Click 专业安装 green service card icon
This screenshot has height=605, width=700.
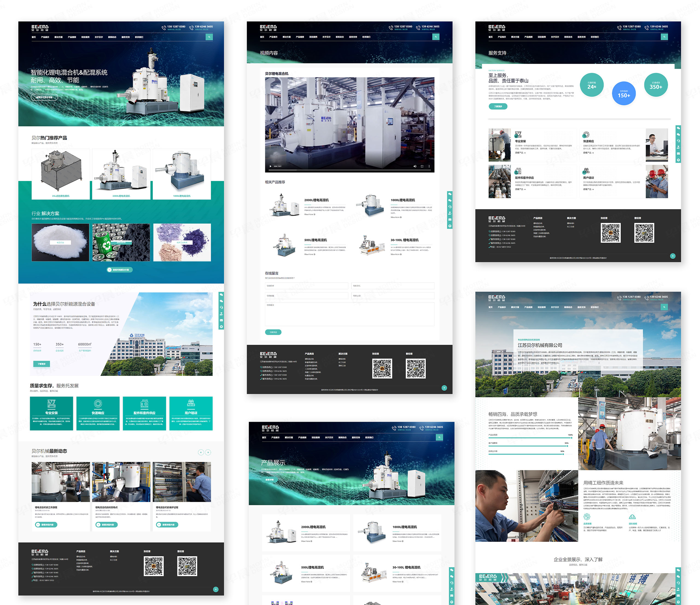click(51, 403)
